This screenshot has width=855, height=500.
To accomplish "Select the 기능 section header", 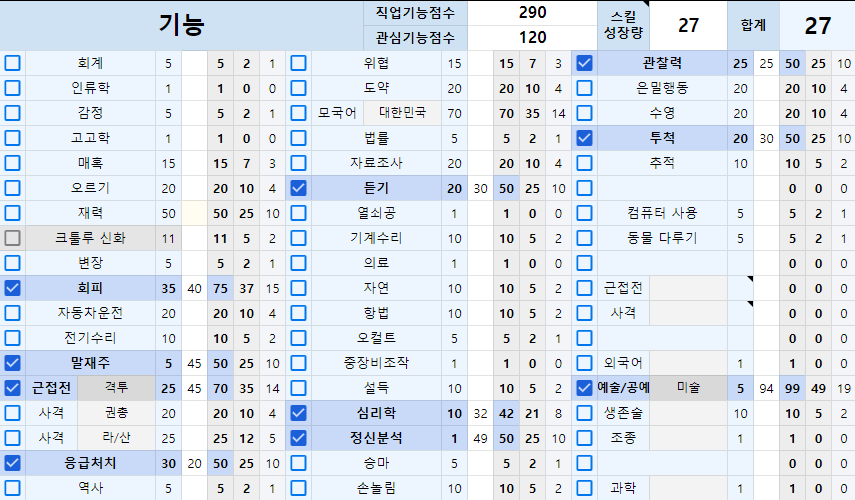I will pyautogui.click(x=181, y=25).
